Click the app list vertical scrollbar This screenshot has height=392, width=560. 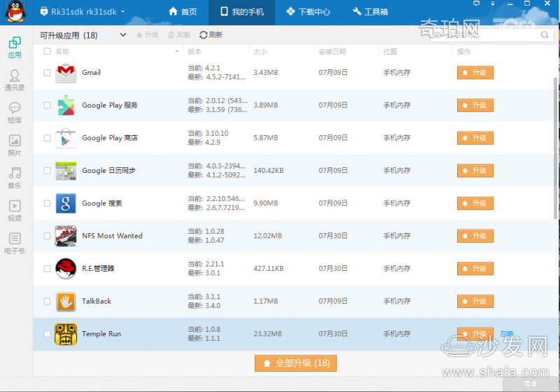pos(555,148)
